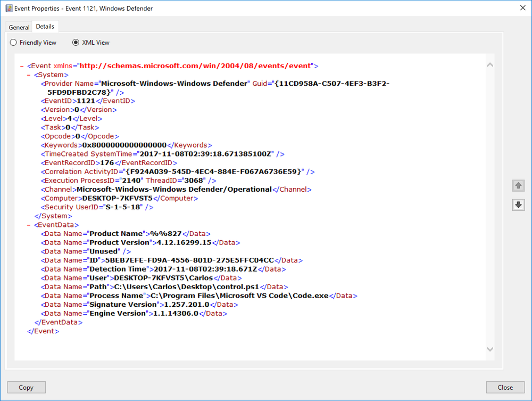Click the User value DESKTOP-7KFVST5\Carlos

click(163, 278)
